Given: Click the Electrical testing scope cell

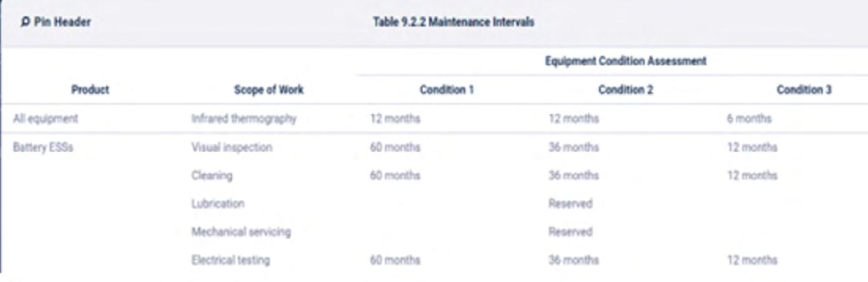Looking at the screenshot, I should 230,260.
